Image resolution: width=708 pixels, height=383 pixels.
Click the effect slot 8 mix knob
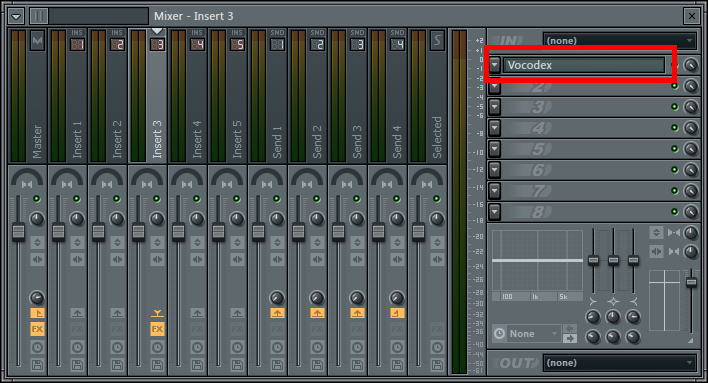pyautogui.click(x=691, y=212)
